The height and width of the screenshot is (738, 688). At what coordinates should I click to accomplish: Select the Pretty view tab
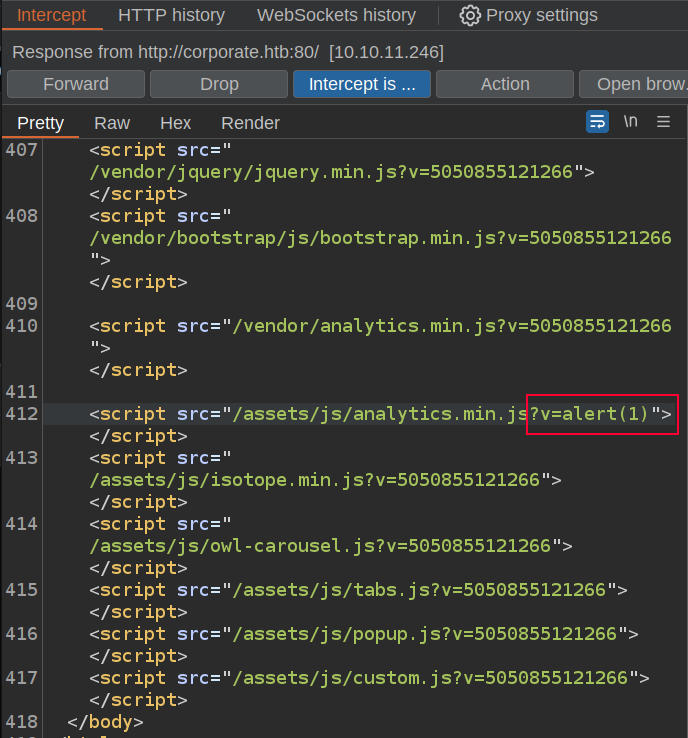pyautogui.click(x=40, y=123)
